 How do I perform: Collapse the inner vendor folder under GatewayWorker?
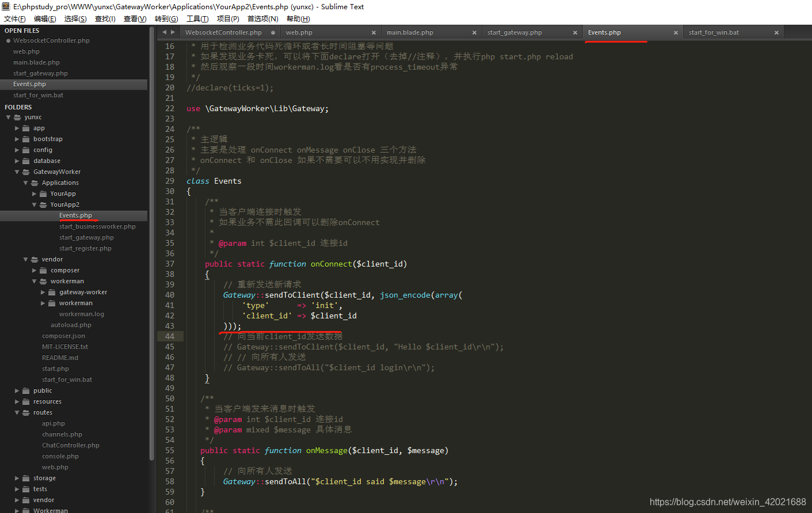[x=25, y=259]
